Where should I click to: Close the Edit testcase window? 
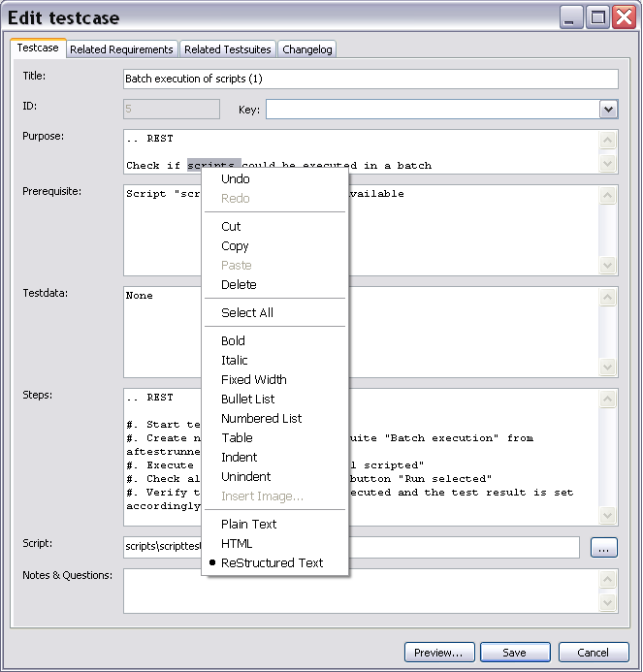pyautogui.click(x=624, y=17)
